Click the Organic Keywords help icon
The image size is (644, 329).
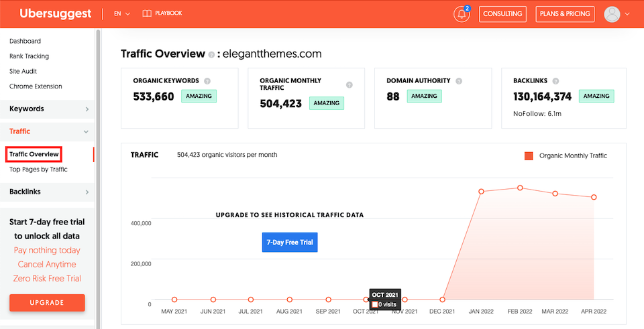click(x=207, y=81)
